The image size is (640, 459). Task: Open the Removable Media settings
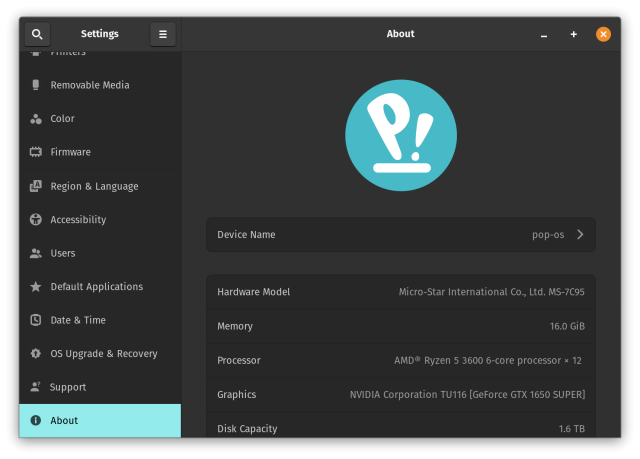point(100,85)
